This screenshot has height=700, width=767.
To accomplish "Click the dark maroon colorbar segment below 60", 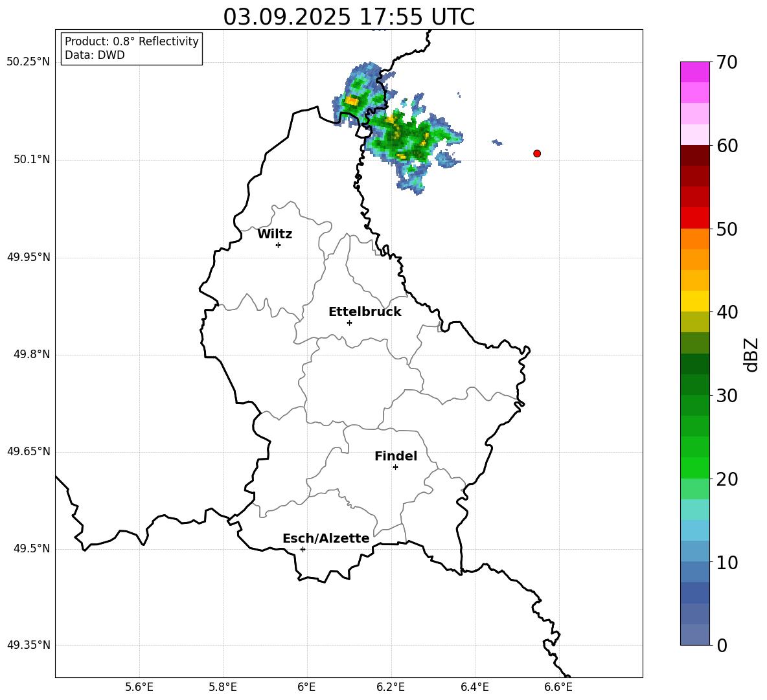I will (x=694, y=155).
